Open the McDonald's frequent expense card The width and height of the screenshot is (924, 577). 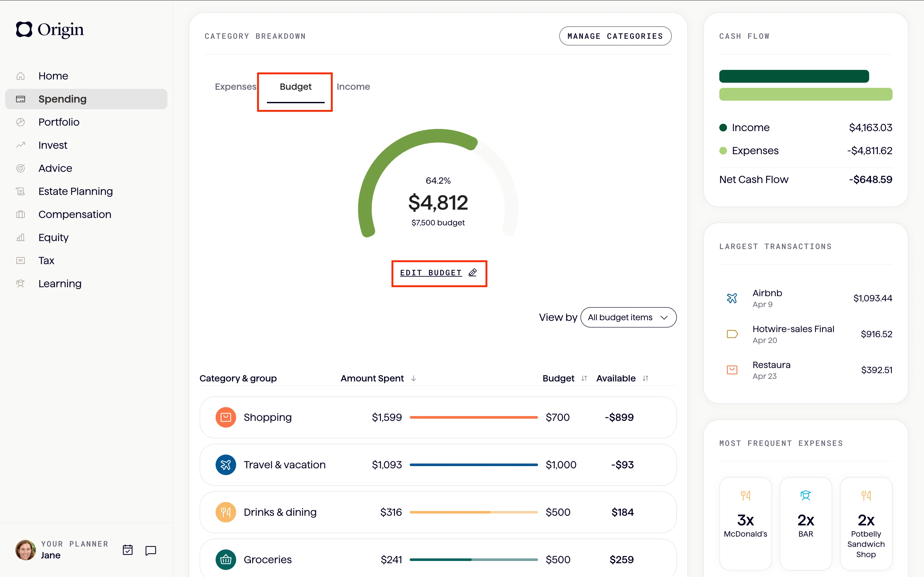[x=745, y=523]
